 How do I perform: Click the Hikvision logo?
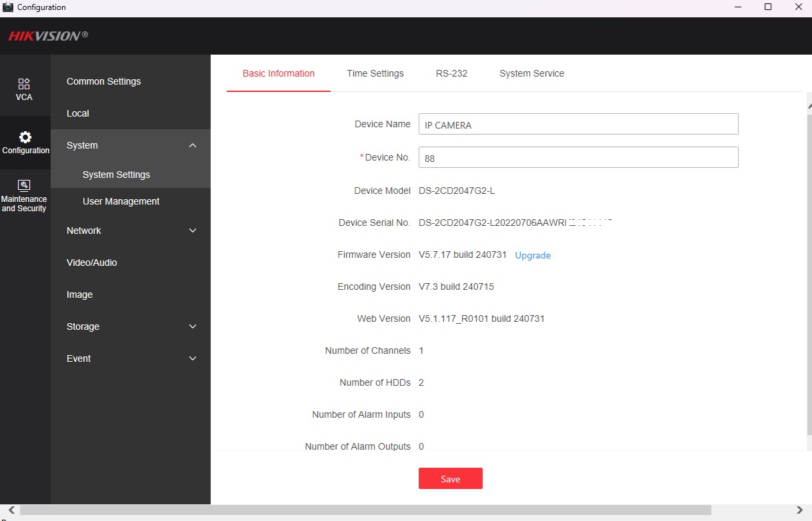[x=47, y=36]
